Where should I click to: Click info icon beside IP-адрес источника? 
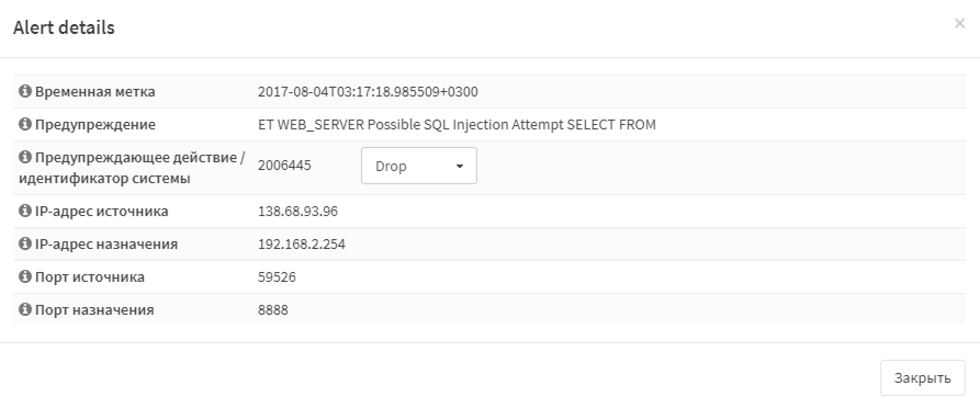point(25,211)
